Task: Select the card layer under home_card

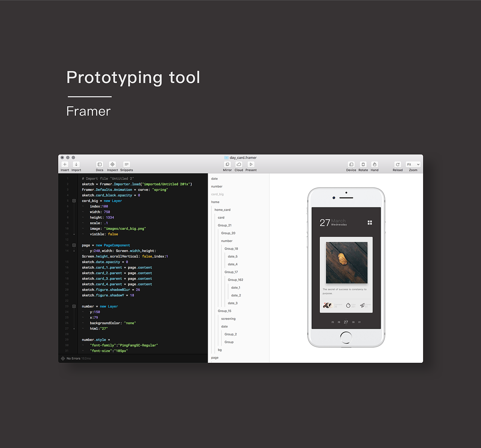Action: click(221, 218)
